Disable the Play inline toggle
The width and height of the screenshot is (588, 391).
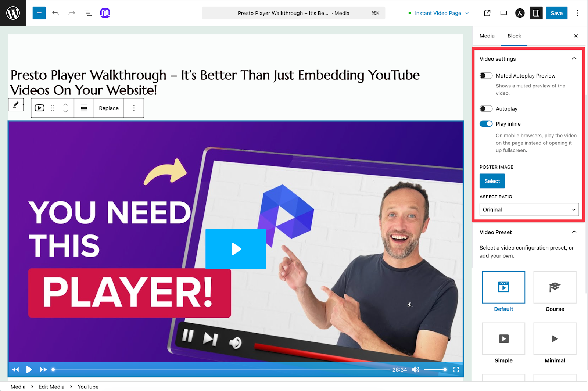pos(486,124)
